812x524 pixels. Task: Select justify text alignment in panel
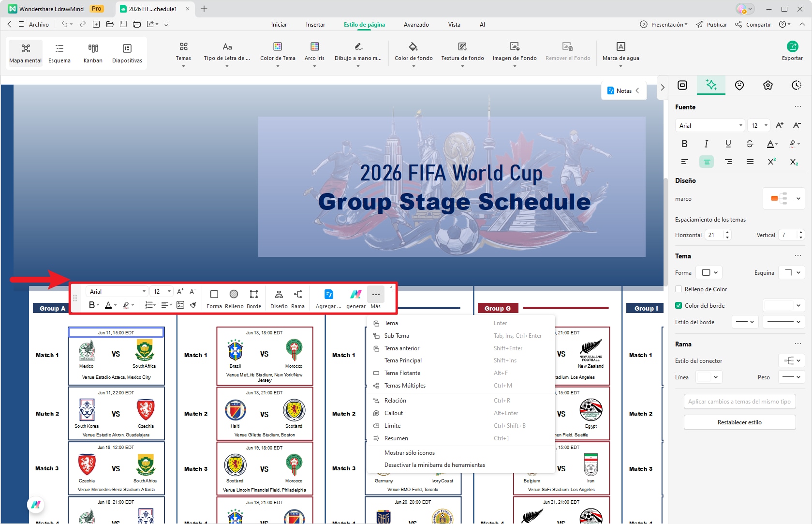point(750,162)
